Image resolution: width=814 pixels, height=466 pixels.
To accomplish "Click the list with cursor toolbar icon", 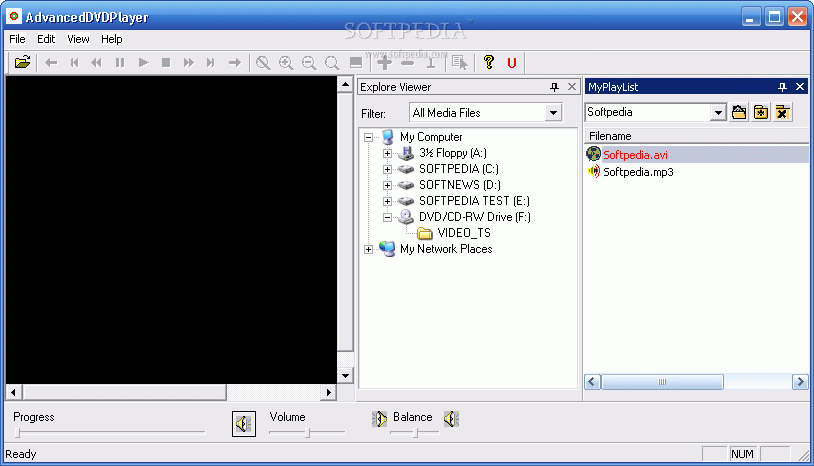I will tap(459, 63).
